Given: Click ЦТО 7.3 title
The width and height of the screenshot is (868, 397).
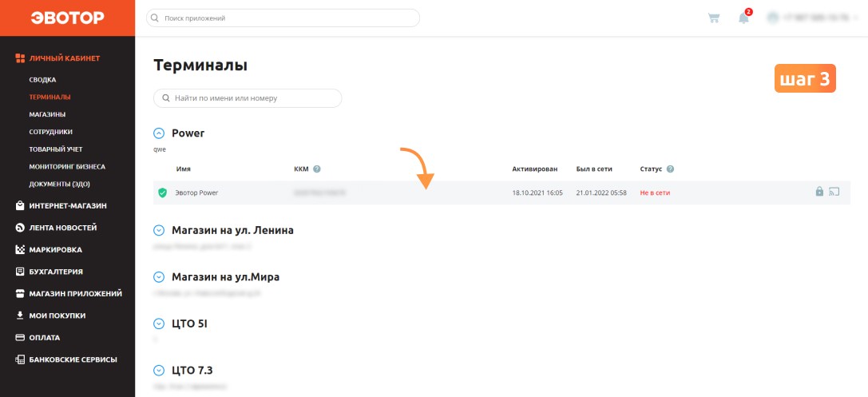Looking at the screenshot, I should point(192,371).
